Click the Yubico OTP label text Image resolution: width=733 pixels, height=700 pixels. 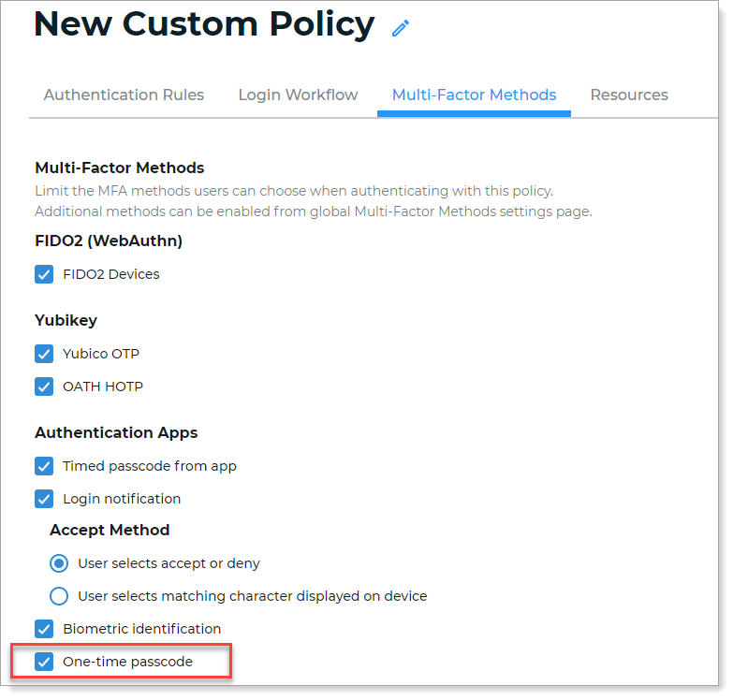[x=101, y=354]
